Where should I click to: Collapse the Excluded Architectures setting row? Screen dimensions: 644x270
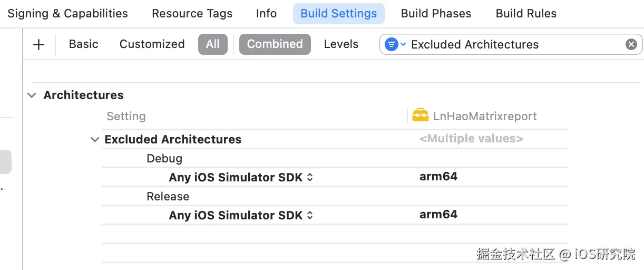tap(95, 140)
